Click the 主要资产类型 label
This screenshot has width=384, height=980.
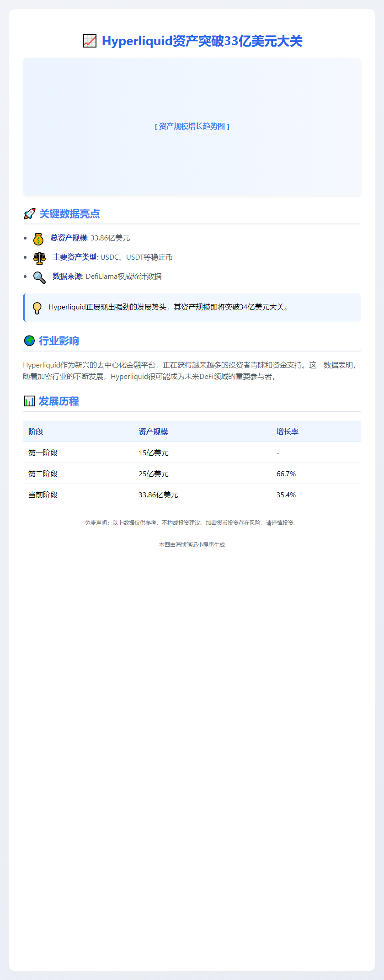click(x=75, y=257)
